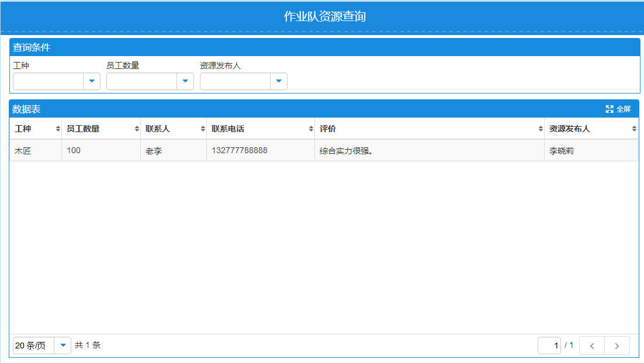The image size is (644, 363).
Task: Sort by 资源发布人 column sort icon
Action: [634, 129]
